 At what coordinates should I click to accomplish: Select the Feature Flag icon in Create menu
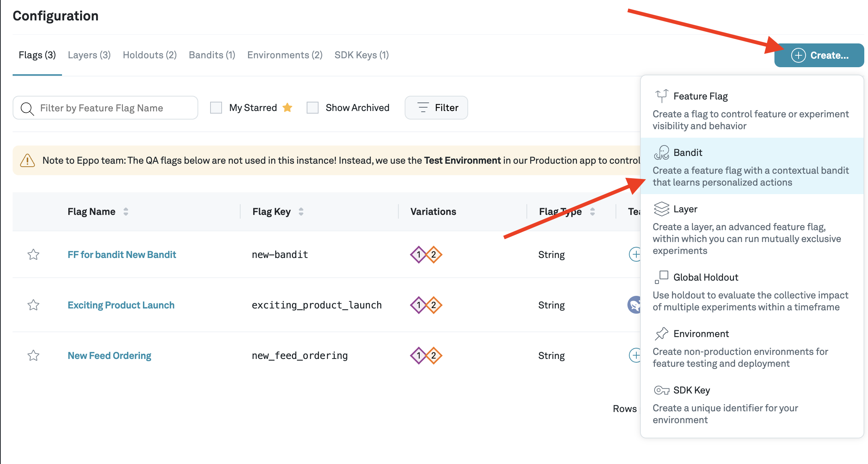[x=662, y=95]
